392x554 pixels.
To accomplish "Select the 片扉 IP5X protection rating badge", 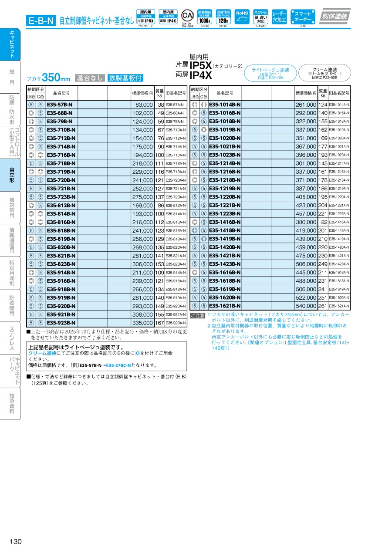I will tap(146, 17).
